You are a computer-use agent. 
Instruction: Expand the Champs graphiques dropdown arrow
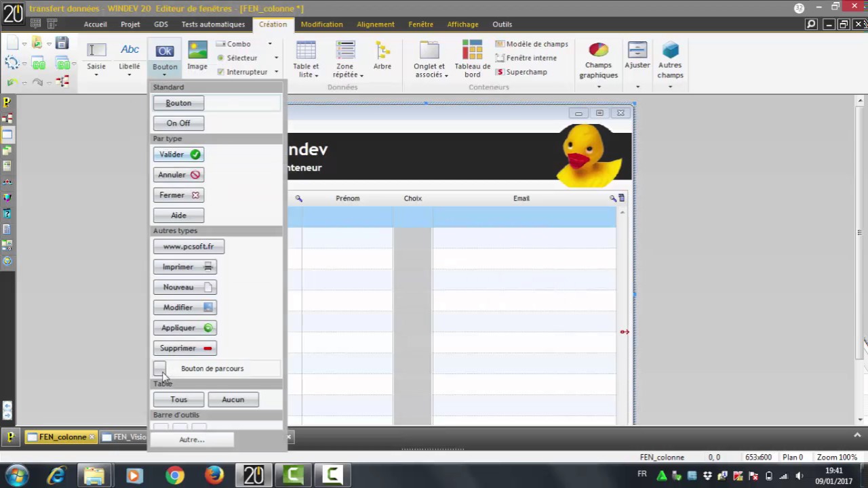598,86
